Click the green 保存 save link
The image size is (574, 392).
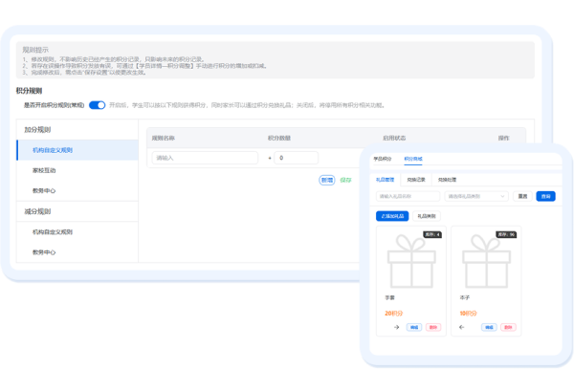345,179
